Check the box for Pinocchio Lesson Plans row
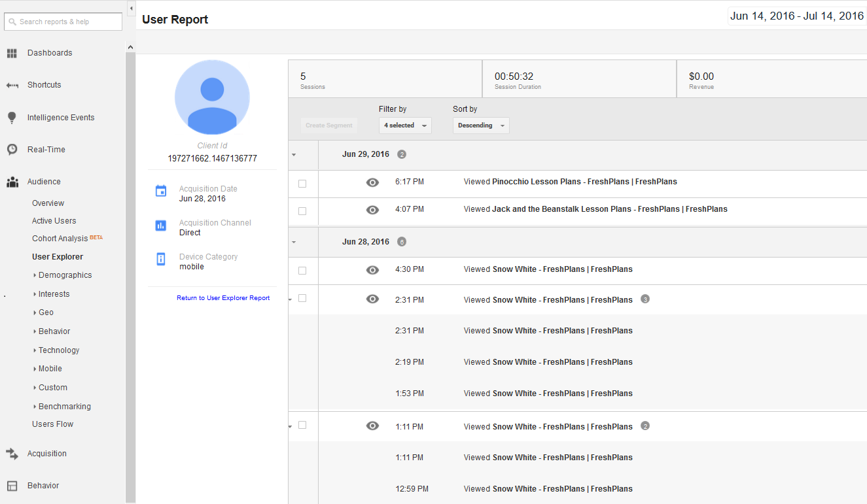 [302, 184]
